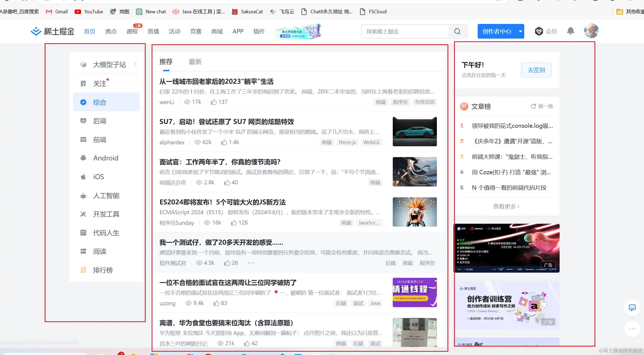The height and width of the screenshot is (355, 644).
Task: Open the 创作者中心 dropdown arrow
Action: (520, 32)
